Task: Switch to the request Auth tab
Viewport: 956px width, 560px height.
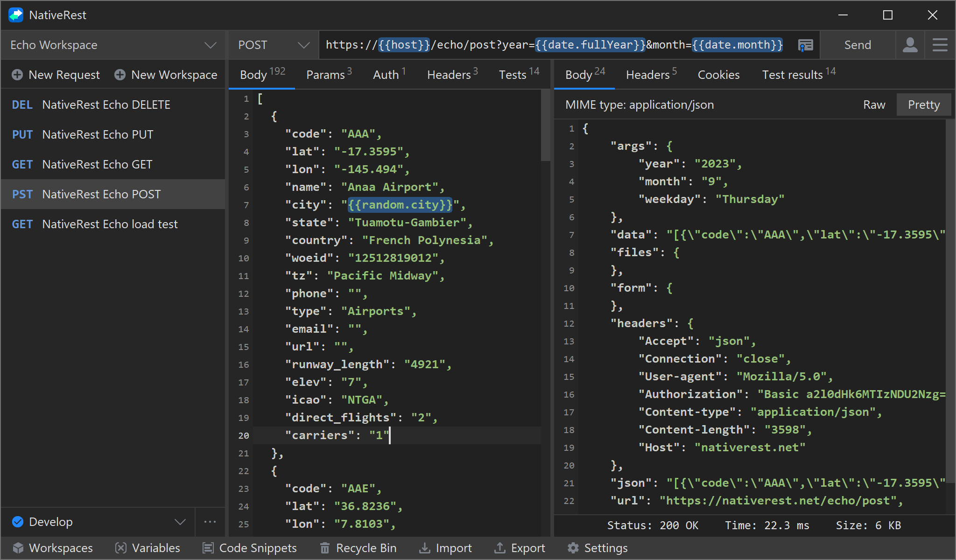Action: click(x=389, y=74)
